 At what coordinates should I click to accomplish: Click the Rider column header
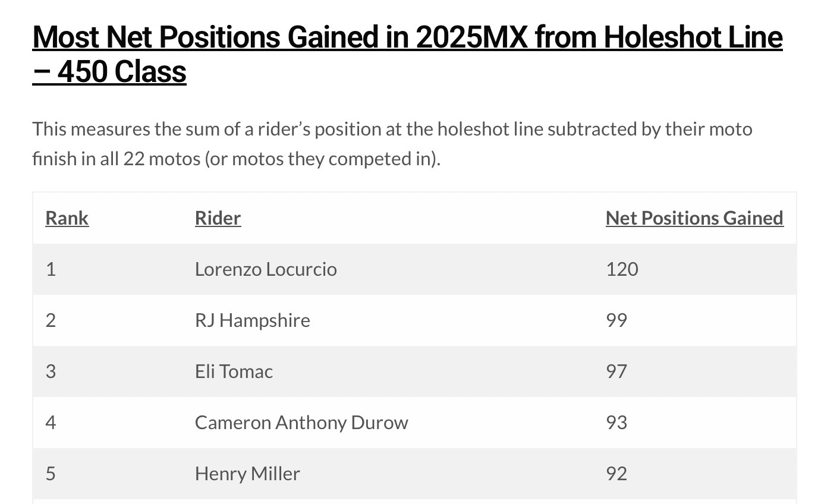(218, 218)
